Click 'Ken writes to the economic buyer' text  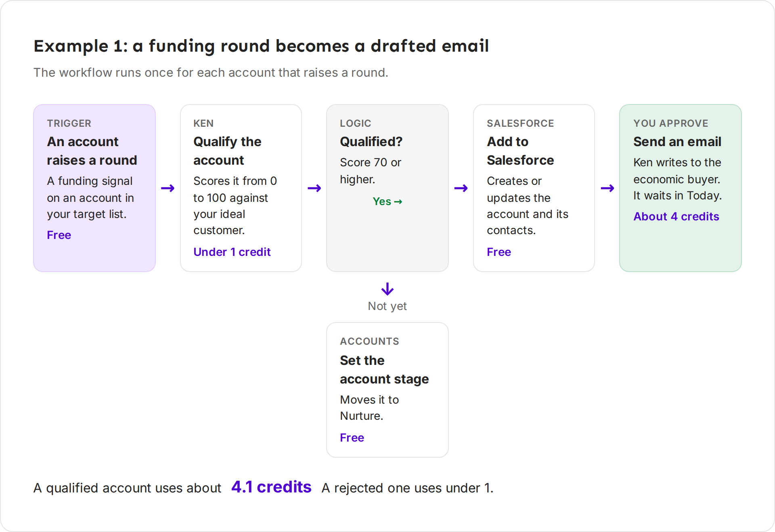(x=677, y=179)
